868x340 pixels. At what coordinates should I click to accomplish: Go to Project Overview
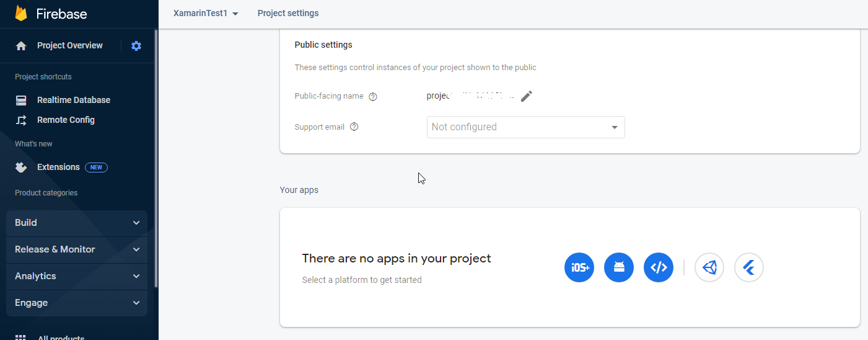click(69, 45)
